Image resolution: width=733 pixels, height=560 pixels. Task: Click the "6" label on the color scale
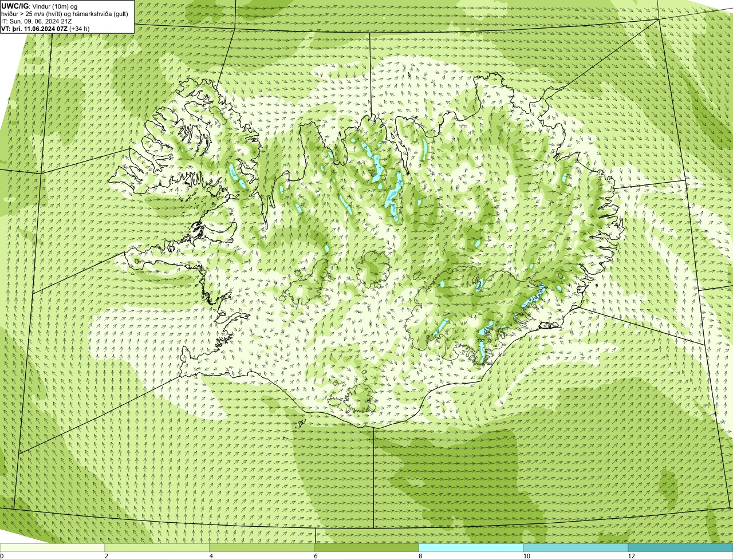(316, 556)
